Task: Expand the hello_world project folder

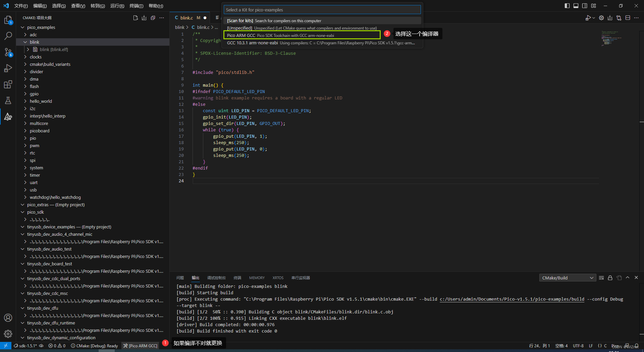Action: point(41,101)
